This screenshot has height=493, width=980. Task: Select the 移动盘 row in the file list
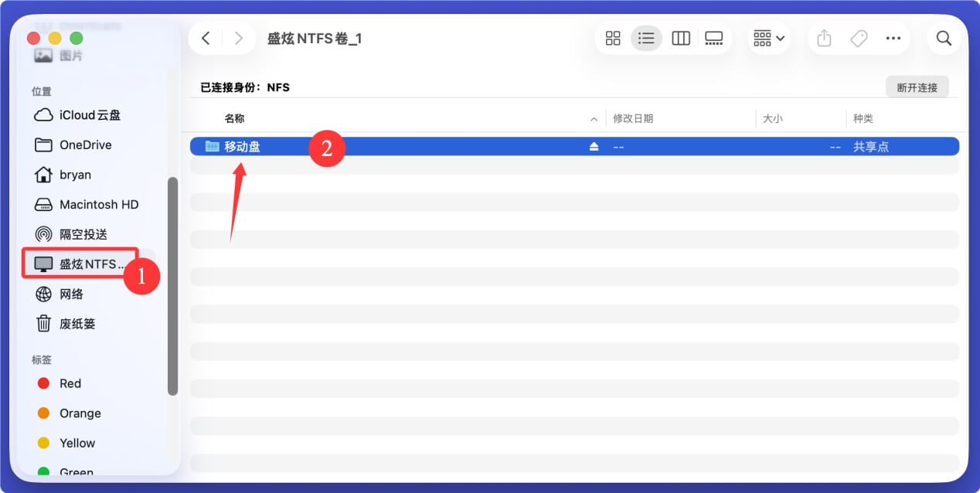241,145
